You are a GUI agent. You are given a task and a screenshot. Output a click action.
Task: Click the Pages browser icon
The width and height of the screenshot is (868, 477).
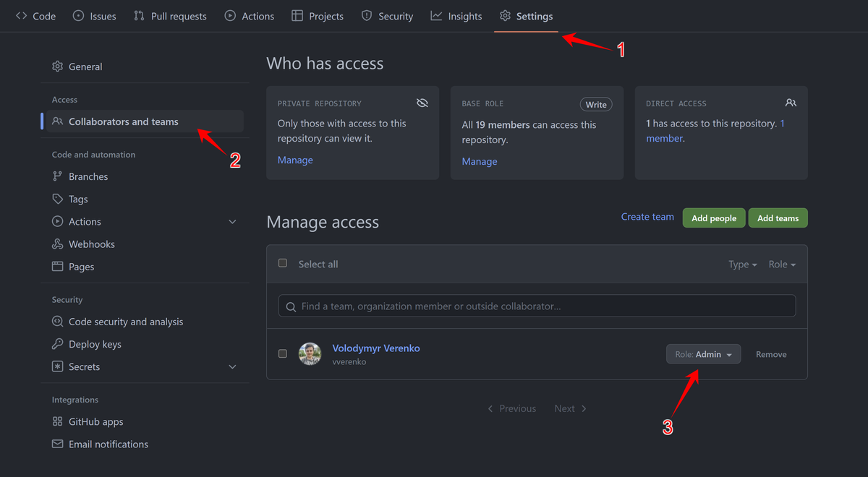(x=57, y=267)
